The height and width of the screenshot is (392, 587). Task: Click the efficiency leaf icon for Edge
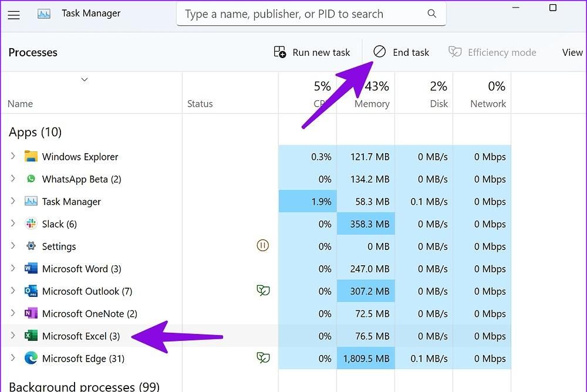coord(263,357)
